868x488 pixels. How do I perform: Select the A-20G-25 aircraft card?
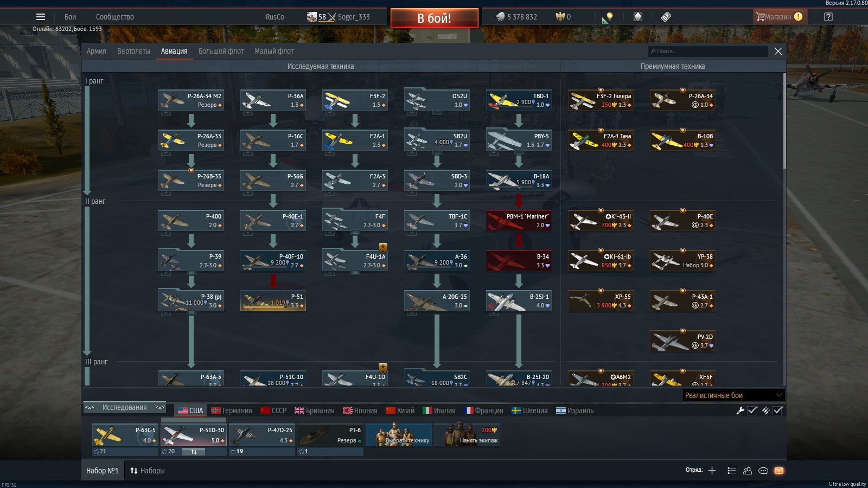pos(437,301)
